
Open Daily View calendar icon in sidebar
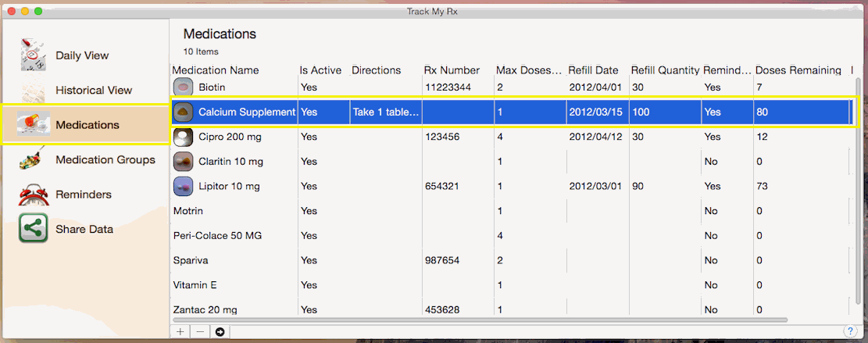click(34, 55)
